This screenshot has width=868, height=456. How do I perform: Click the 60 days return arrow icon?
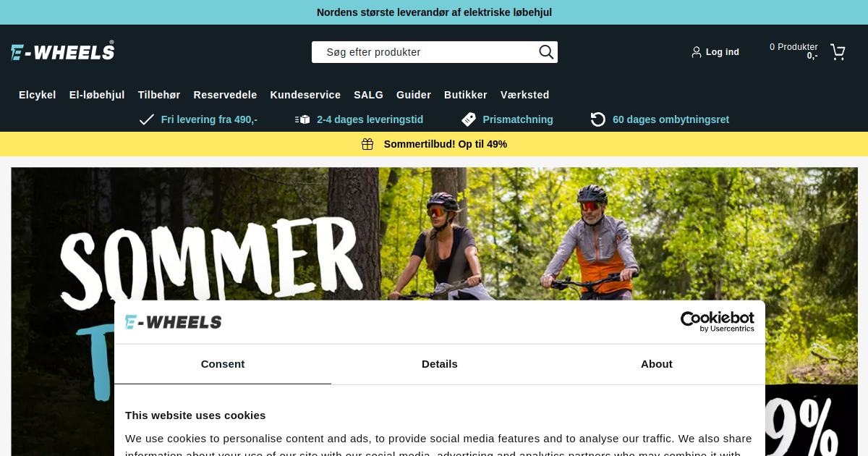[598, 119]
